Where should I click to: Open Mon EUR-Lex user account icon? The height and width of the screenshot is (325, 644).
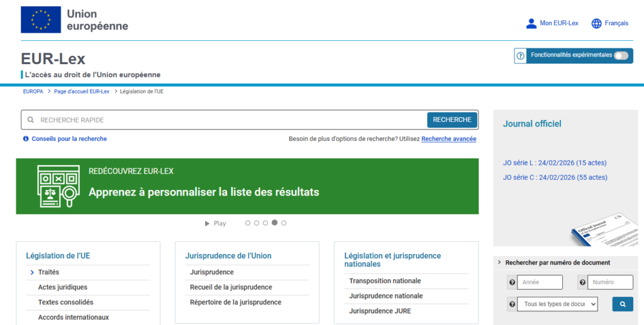coord(531,23)
